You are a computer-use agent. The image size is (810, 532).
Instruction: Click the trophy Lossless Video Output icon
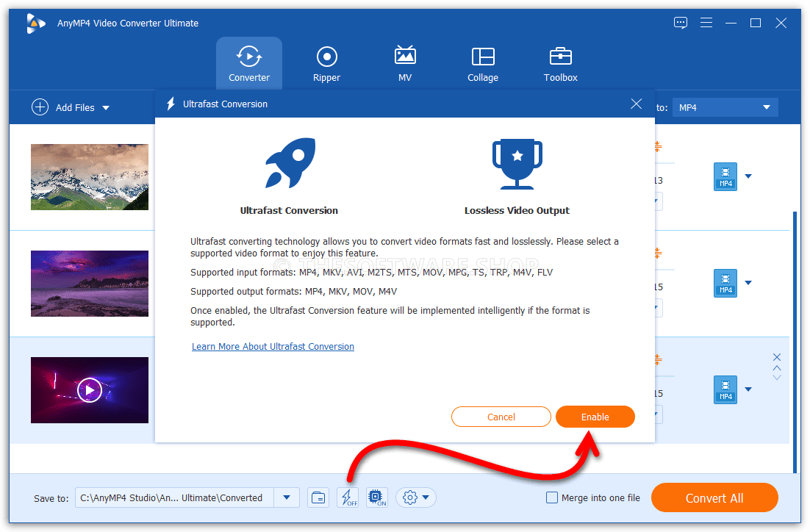tap(517, 165)
